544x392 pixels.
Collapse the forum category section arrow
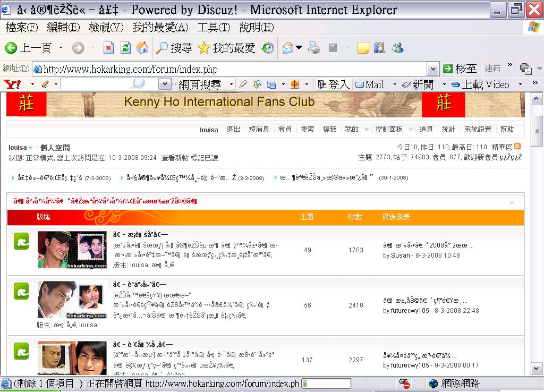(x=512, y=202)
